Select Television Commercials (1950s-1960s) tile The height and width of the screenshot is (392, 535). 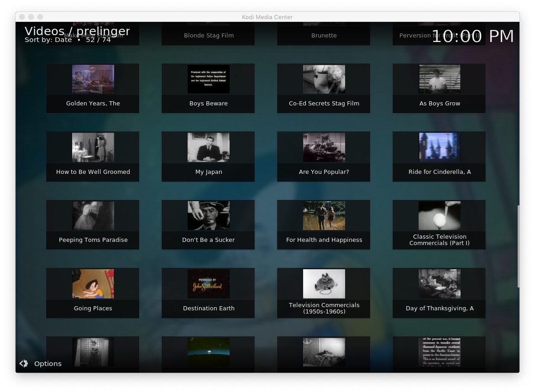(x=324, y=293)
